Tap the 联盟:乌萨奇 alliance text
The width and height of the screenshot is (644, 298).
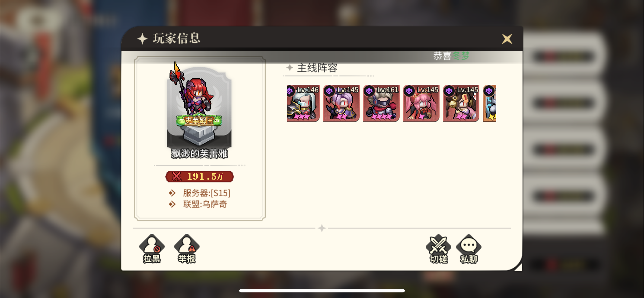(x=205, y=204)
